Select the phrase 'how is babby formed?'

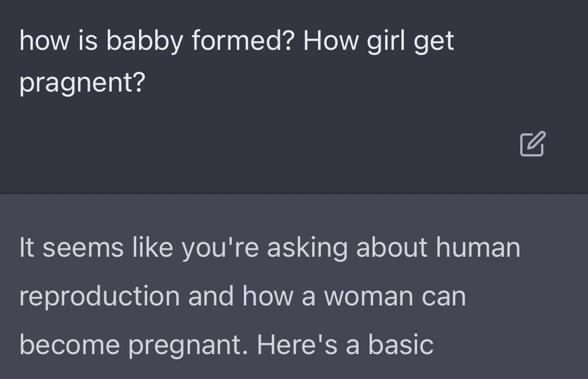pos(156,39)
